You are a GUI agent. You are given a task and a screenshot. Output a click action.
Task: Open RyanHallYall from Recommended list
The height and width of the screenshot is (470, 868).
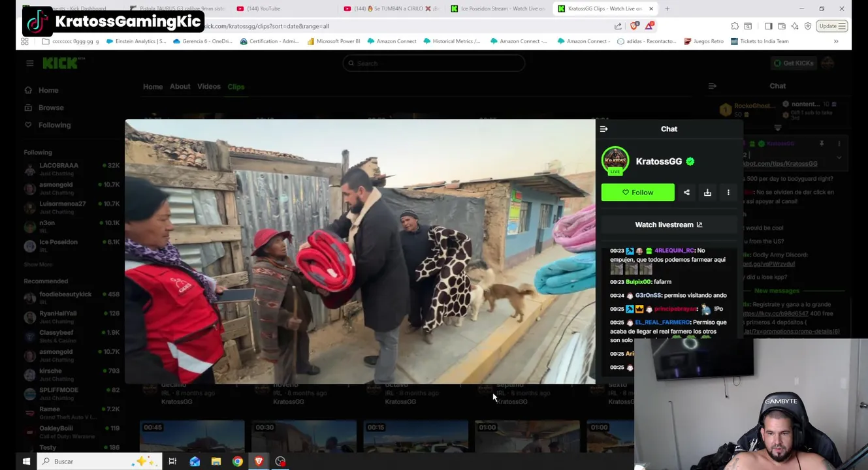72,317
